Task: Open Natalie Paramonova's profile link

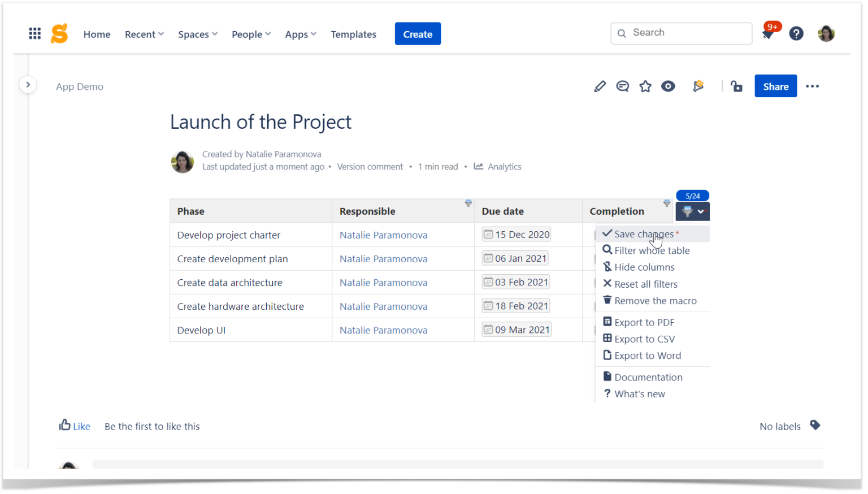Action: (383, 235)
